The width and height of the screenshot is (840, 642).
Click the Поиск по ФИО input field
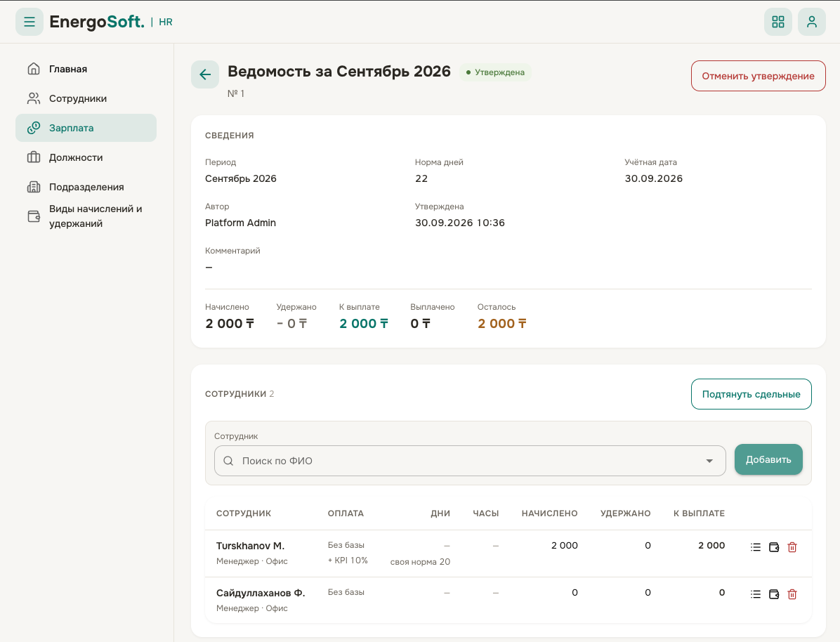(470, 461)
